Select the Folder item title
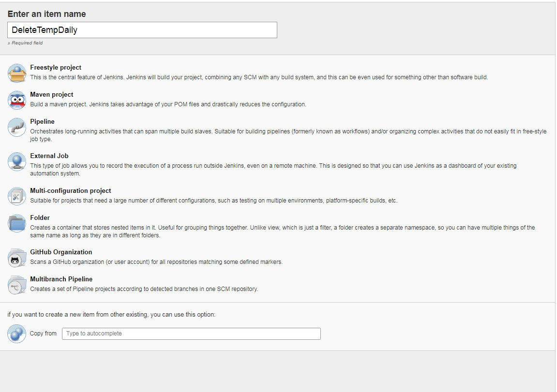Viewport: 557px width, 392px height. tap(40, 218)
